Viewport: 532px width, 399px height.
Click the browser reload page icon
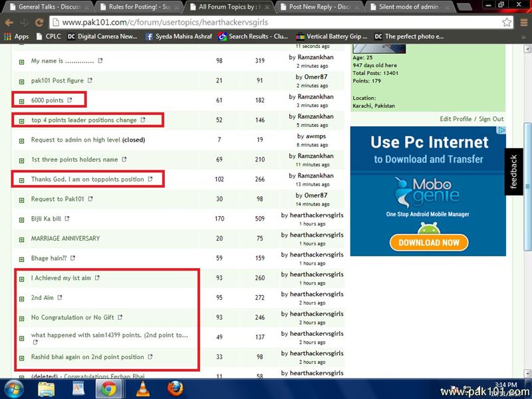[39, 22]
